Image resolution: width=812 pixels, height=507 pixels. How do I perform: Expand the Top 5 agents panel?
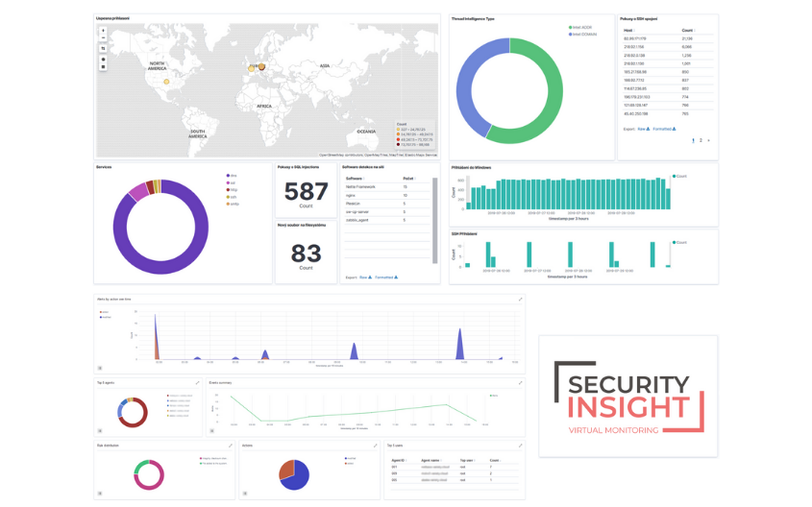coord(197,383)
